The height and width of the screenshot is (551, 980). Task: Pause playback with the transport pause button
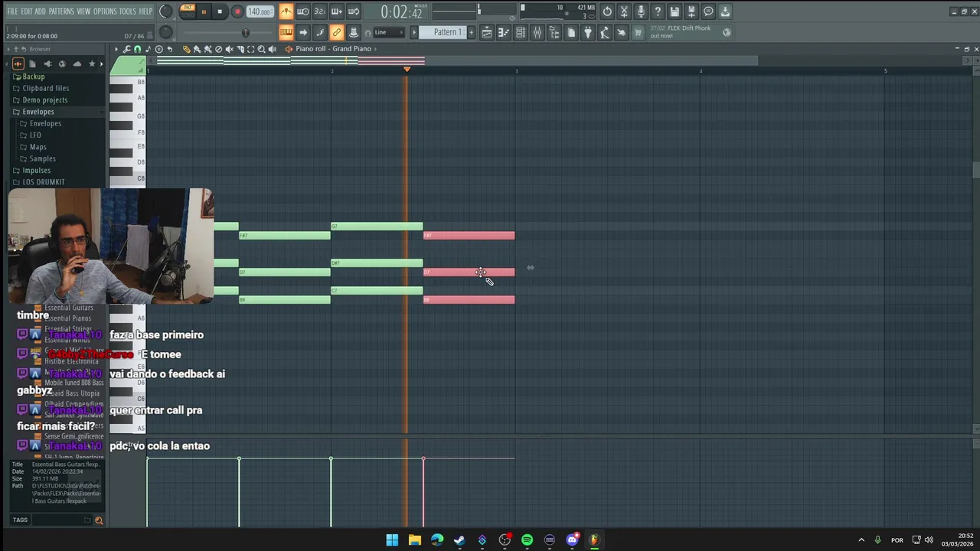coord(204,11)
